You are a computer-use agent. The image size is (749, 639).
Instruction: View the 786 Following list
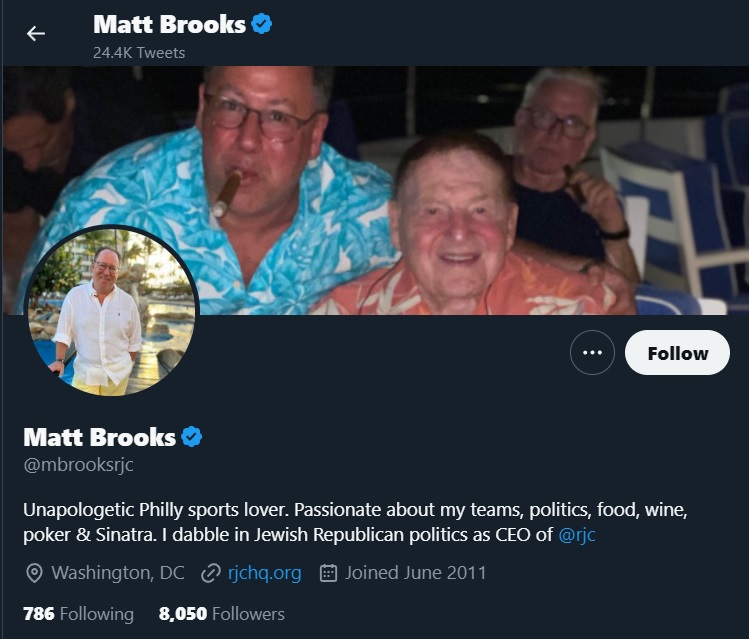click(x=78, y=614)
